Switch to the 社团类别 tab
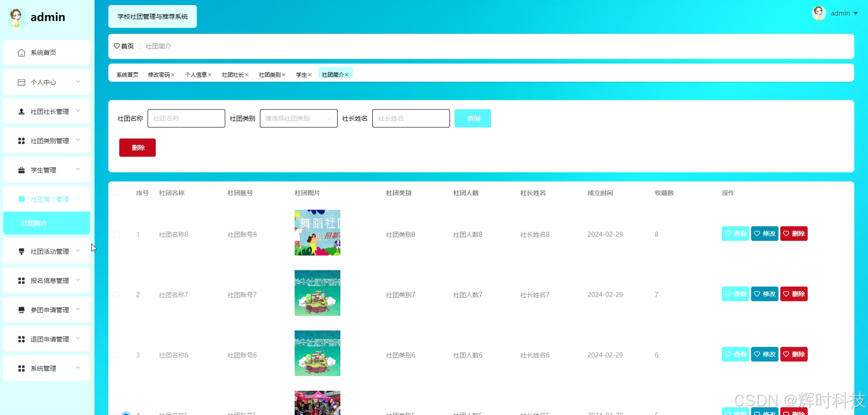The height and width of the screenshot is (415, 868). point(270,75)
